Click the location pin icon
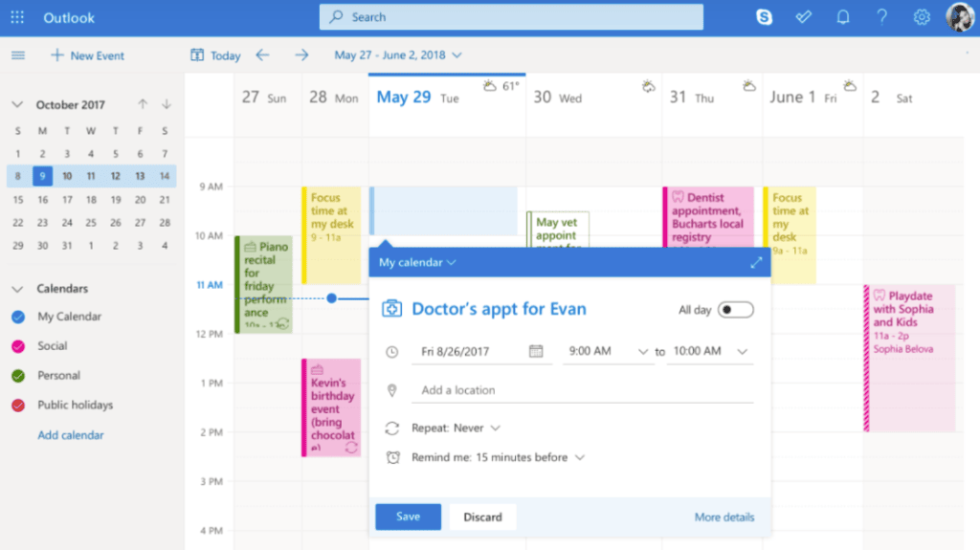 (391, 390)
